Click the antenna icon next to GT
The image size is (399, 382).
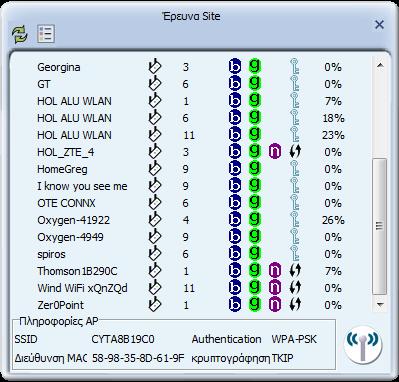[154, 83]
